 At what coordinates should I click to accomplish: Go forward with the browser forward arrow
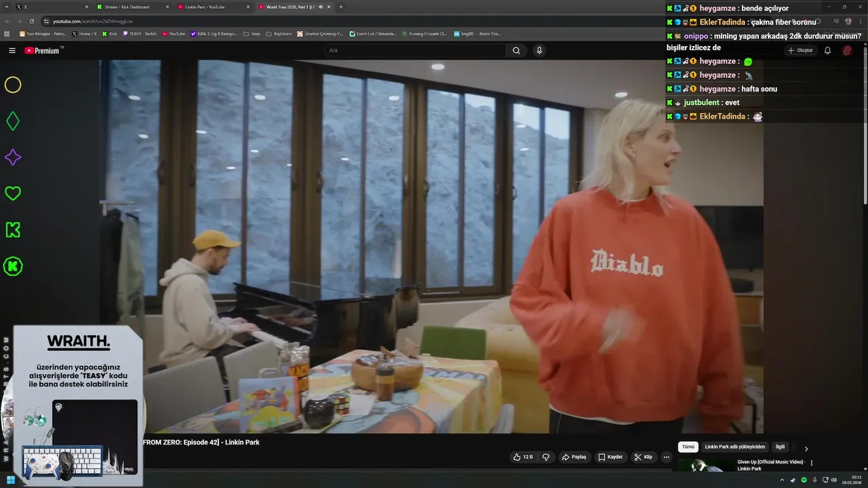[19, 21]
